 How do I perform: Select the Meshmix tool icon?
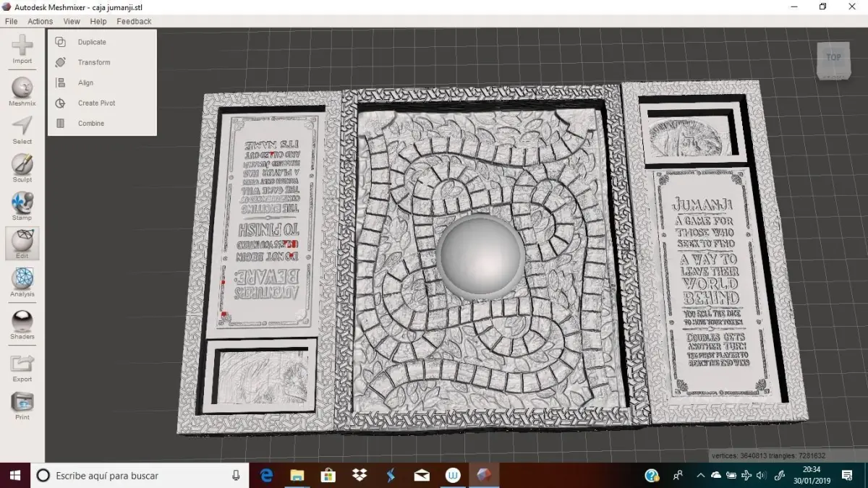pos(22,92)
